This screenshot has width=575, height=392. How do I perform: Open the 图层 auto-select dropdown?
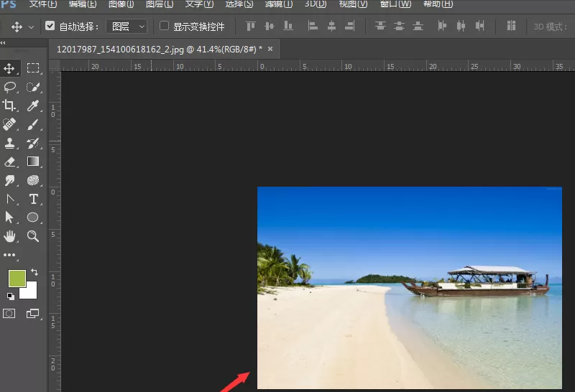[127, 27]
